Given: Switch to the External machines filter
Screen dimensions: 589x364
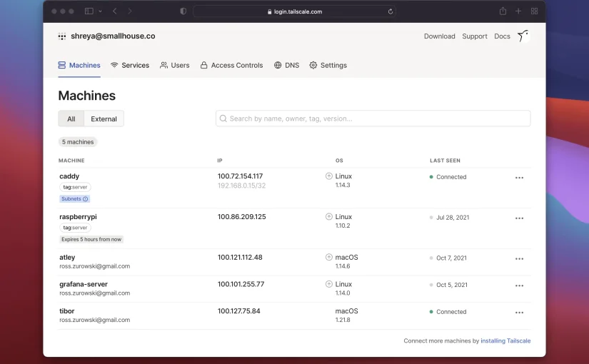Looking at the screenshot, I should point(104,119).
